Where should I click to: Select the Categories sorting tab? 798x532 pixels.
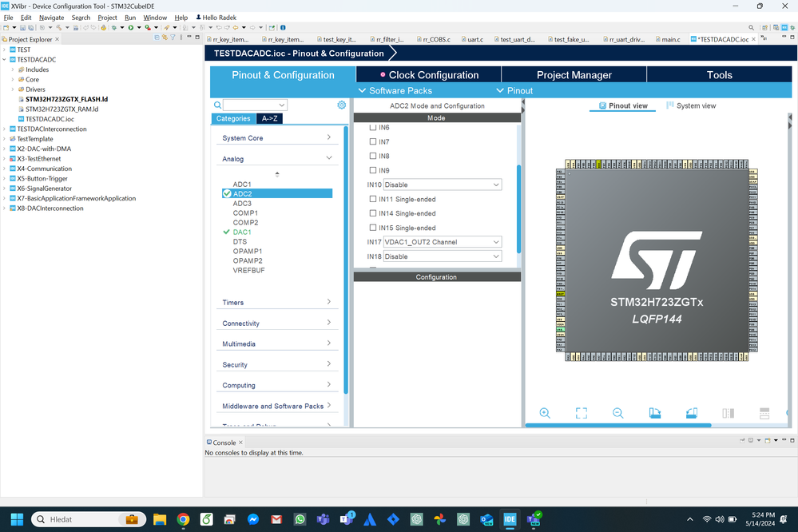pos(233,118)
